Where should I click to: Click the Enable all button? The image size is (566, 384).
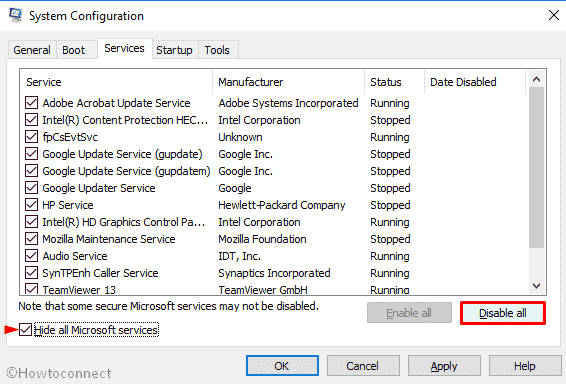tap(409, 313)
